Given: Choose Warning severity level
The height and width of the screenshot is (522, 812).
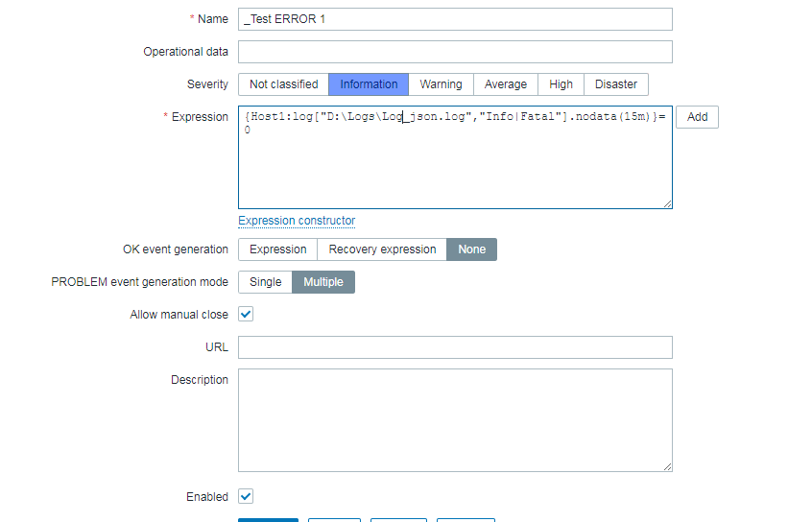Looking at the screenshot, I should click(441, 84).
